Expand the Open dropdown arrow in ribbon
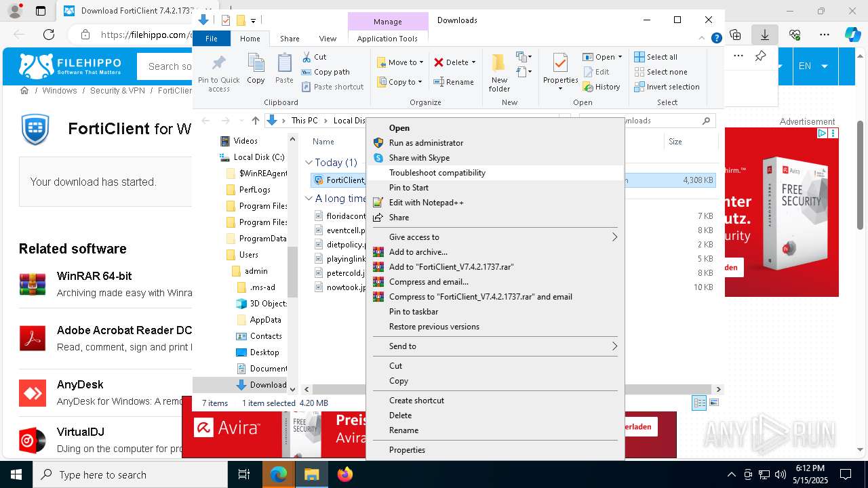This screenshot has width=868, height=488. coord(620,57)
